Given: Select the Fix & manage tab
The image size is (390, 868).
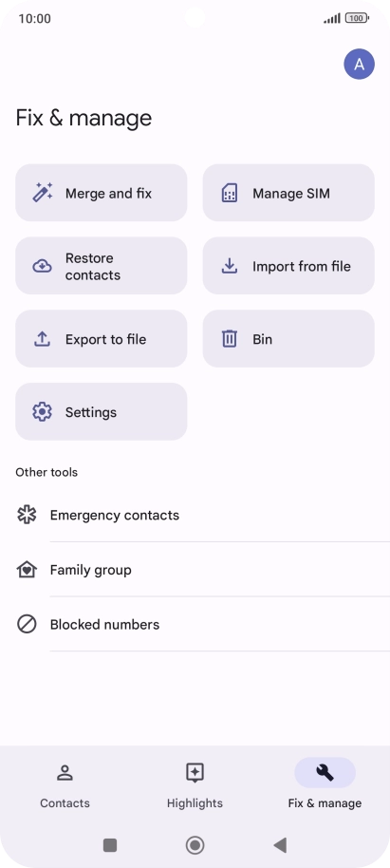Looking at the screenshot, I should click(x=325, y=786).
